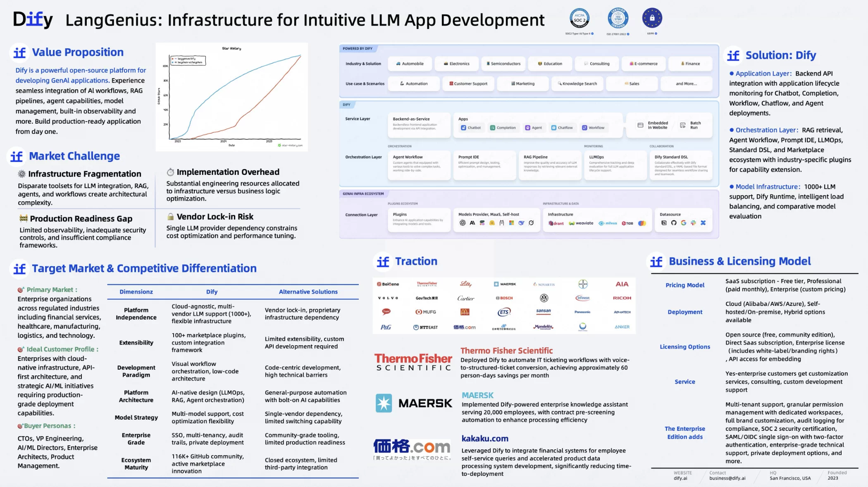Open the RAG Pipeline card
The image size is (868, 487).
point(550,165)
